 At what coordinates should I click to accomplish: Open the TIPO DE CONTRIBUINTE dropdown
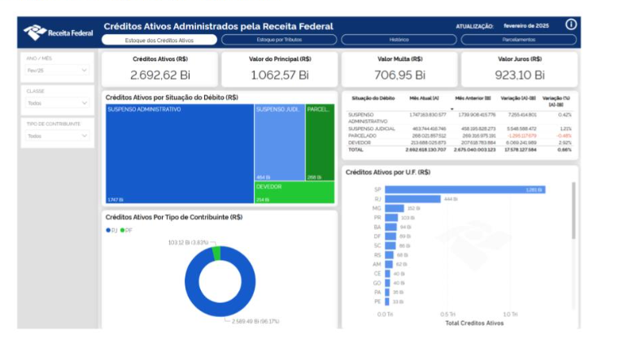[56, 136]
